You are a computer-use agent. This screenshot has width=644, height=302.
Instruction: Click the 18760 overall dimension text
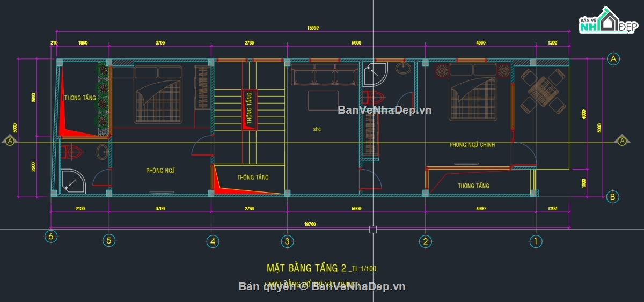pyautogui.click(x=311, y=224)
